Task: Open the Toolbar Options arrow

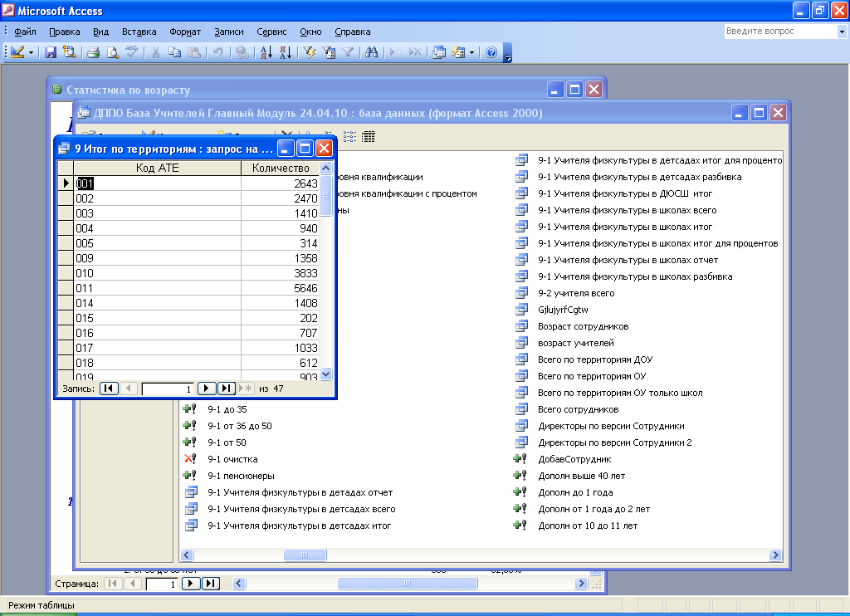Action: pyautogui.click(x=507, y=52)
